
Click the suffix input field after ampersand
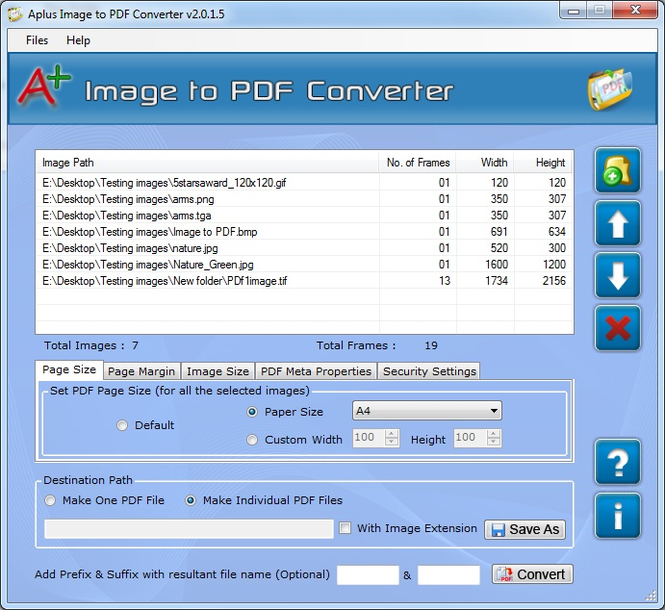pos(449,575)
